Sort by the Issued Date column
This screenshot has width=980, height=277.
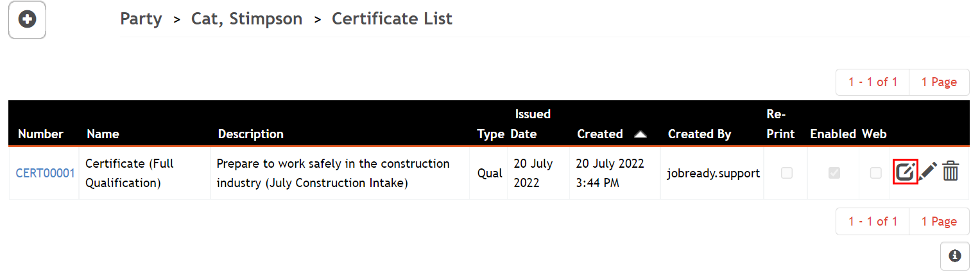[x=531, y=124]
